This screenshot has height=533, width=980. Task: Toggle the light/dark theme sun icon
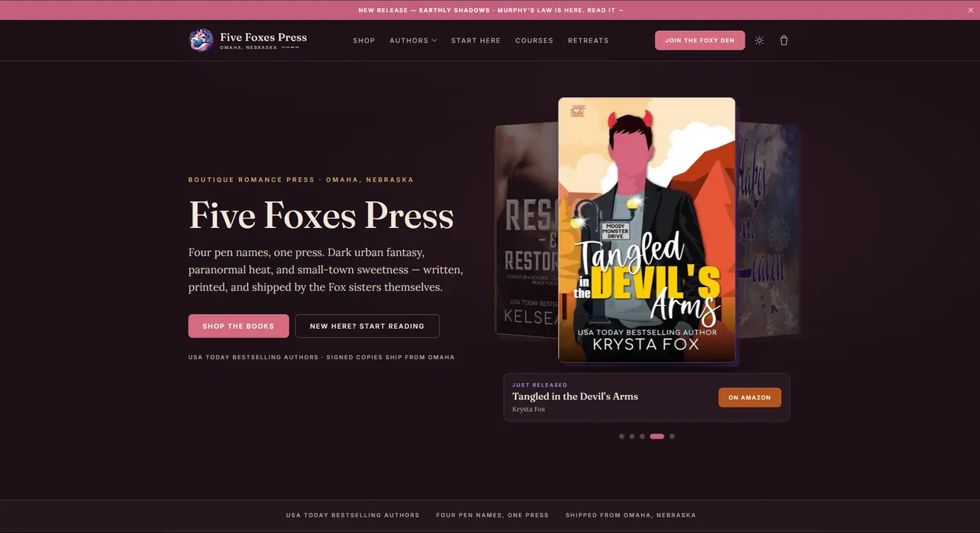(759, 40)
